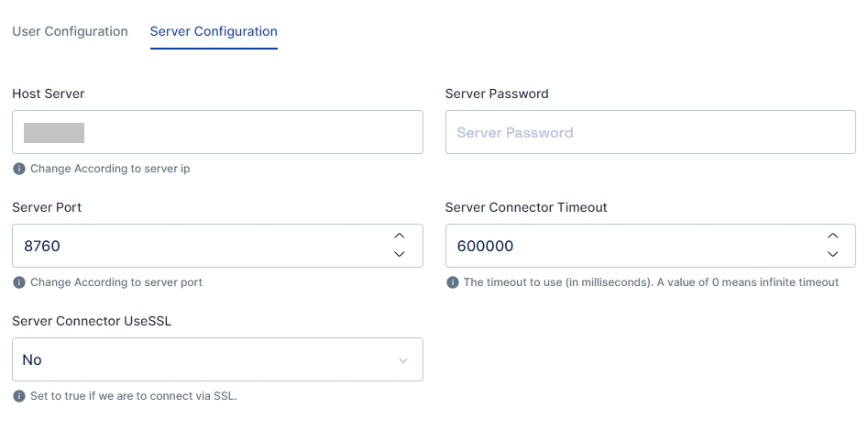The width and height of the screenshot is (868, 430).
Task: Click into the Server Password field
Action: click(x=650, y=132)
